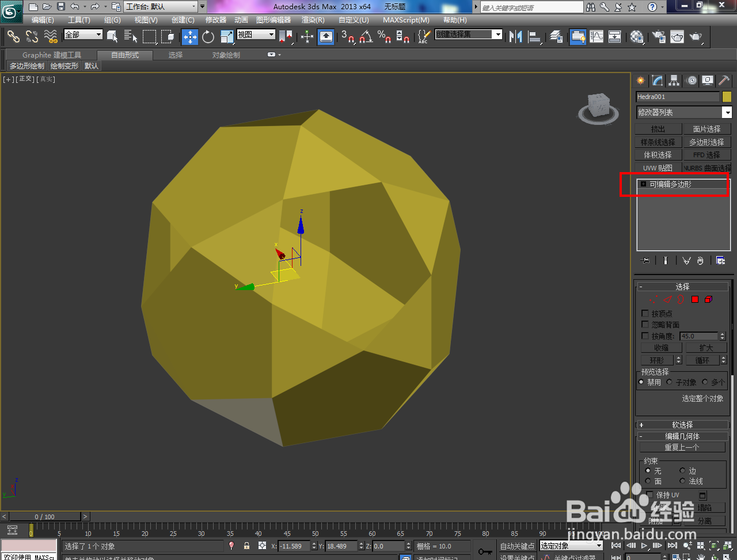This screenshot has height=560, width=737.
Task: Select 多个 preview selection radio
Action: pos(705,382)
